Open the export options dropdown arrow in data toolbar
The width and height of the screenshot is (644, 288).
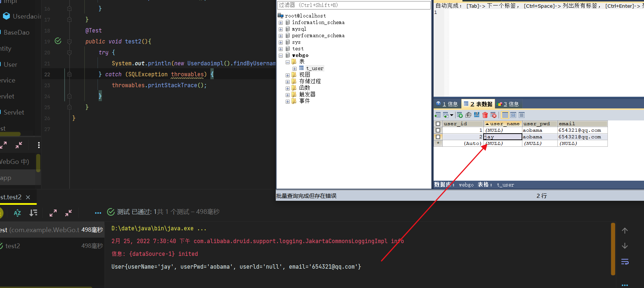click(x=451, y=115)
